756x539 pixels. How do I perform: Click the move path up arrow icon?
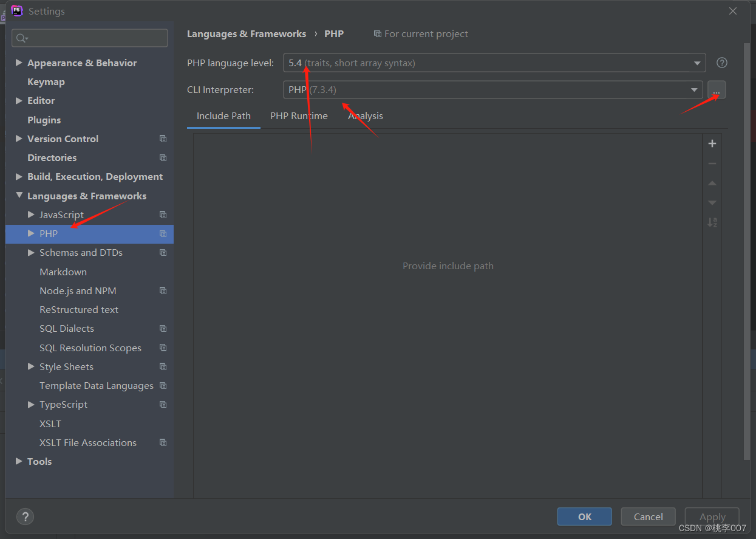[x=712, y=183]
